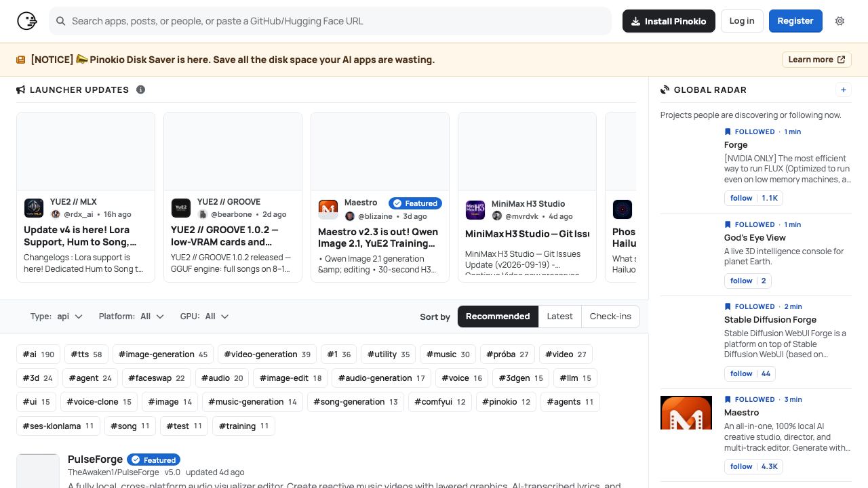Focus the search apps input field
The height and width of the screenshot is (488, 868).
point(330,21)
